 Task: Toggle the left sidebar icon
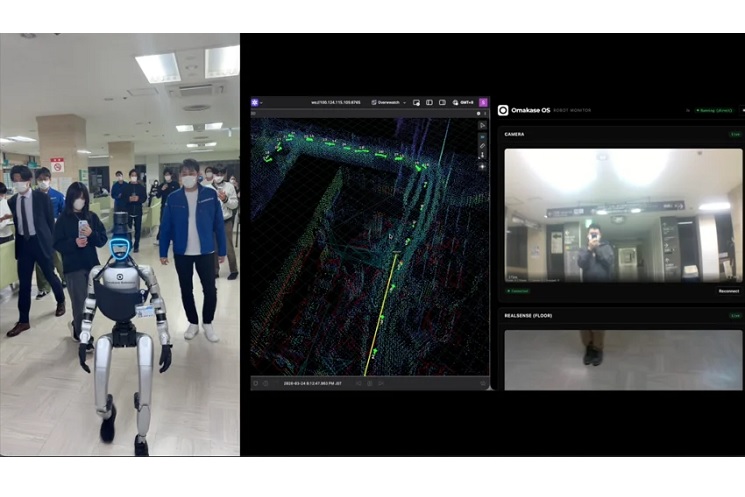(x=429, y=102)
